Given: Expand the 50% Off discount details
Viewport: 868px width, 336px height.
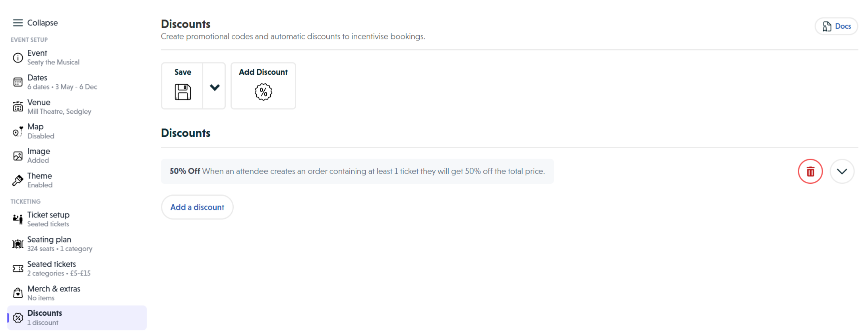Looking at the screenshot, I should click(x=842, y=171).
